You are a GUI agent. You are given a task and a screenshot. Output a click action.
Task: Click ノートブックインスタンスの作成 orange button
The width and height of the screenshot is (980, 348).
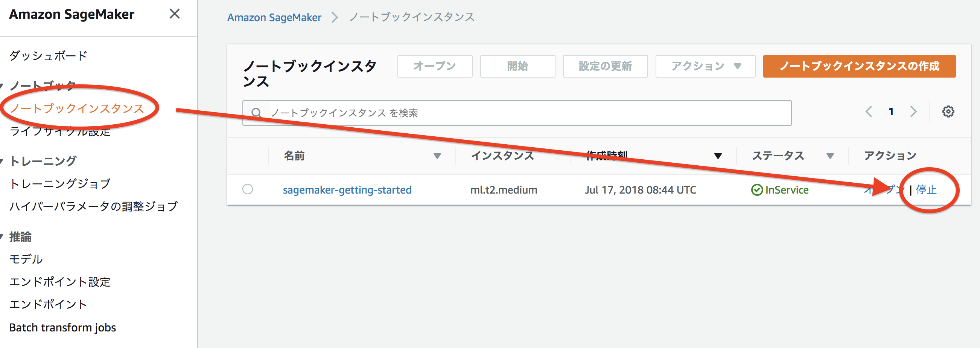click(859, 66)
